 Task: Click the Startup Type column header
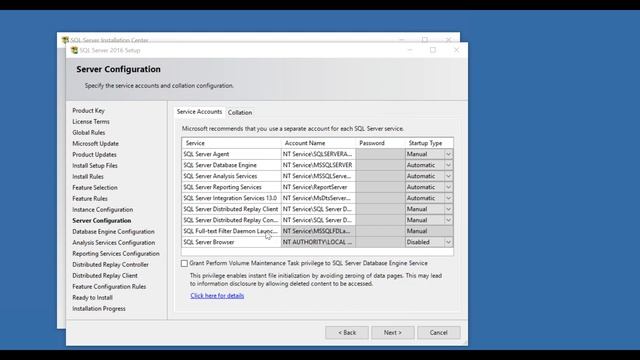pos(429,143)
